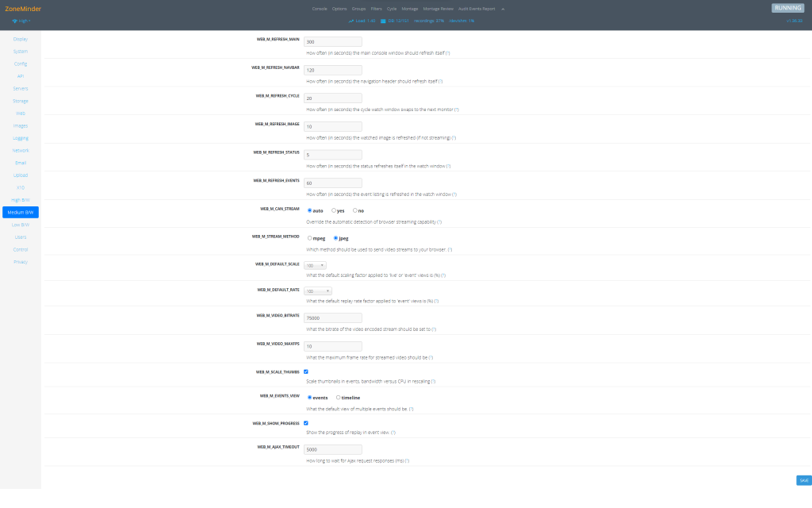Open help (?) icon for WEB_M_CAN_STREAM
Viewport: 812px width, 508px height.
point(439,222)
